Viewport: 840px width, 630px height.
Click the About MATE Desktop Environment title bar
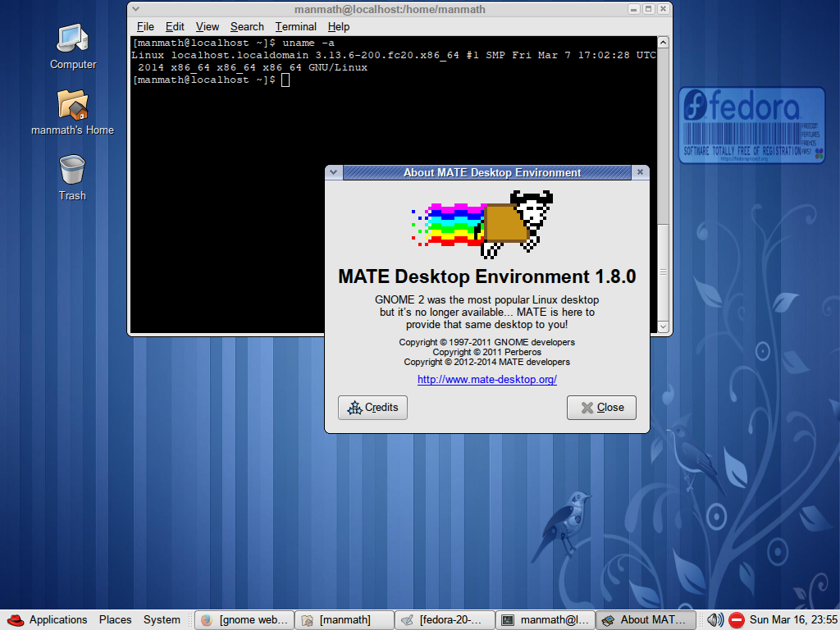(x=487, y=172)
